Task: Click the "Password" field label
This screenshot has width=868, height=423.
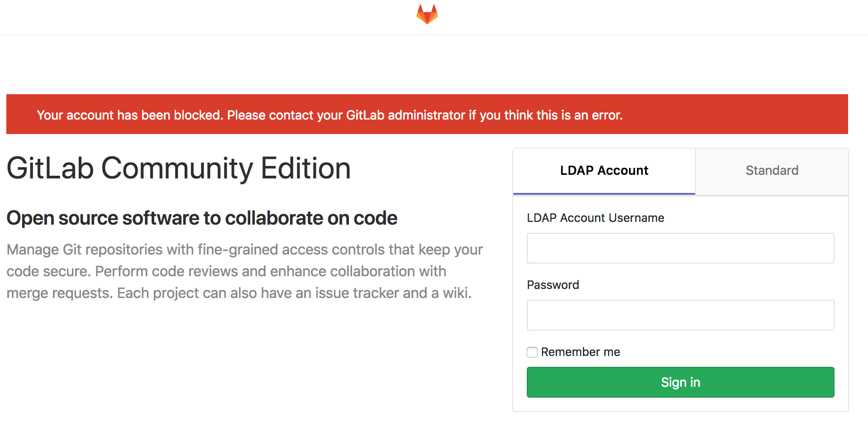Action: [553, 285]
